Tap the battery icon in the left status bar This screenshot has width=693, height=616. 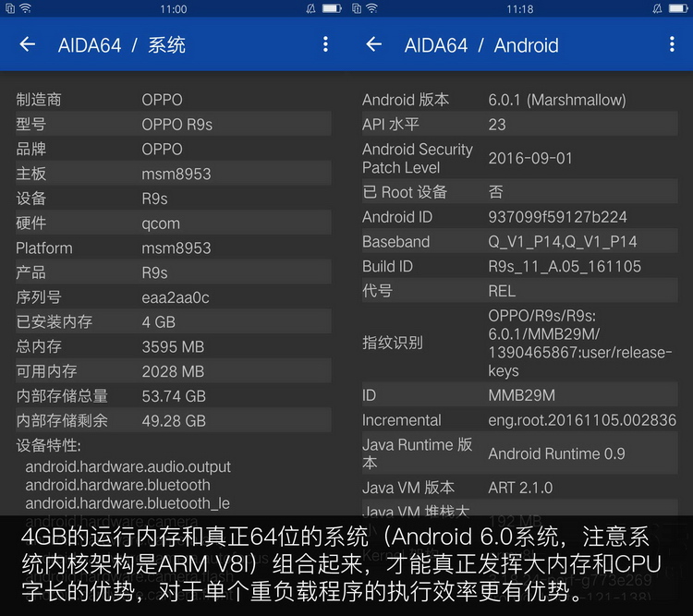tap(332, 8)
